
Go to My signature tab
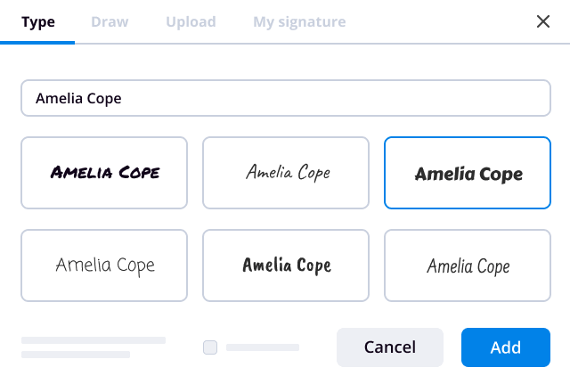tap(299, 21)
